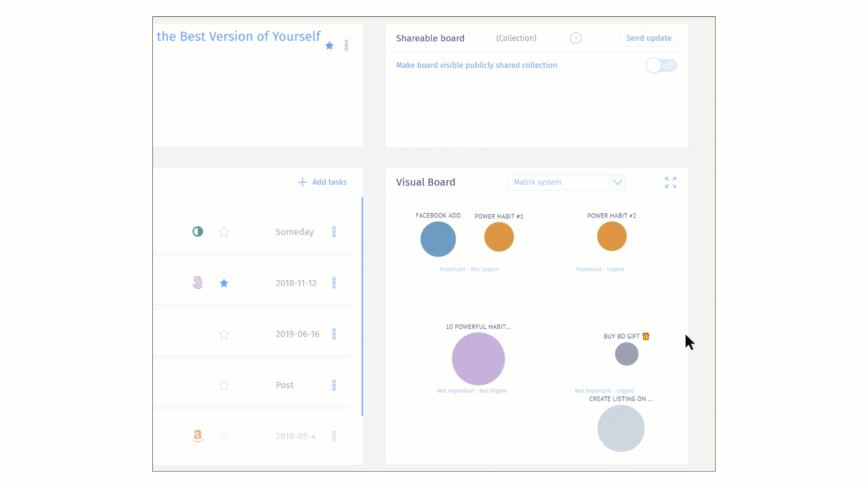Click the three-dot menu on Someday task

(334, 231)
